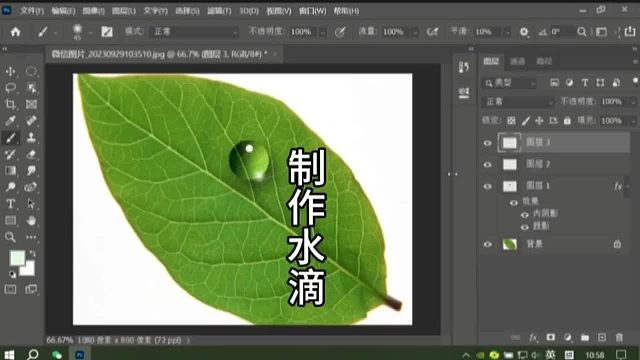640x360 pixels.
Task: Select the Move tool
Action: coord(10,71)
